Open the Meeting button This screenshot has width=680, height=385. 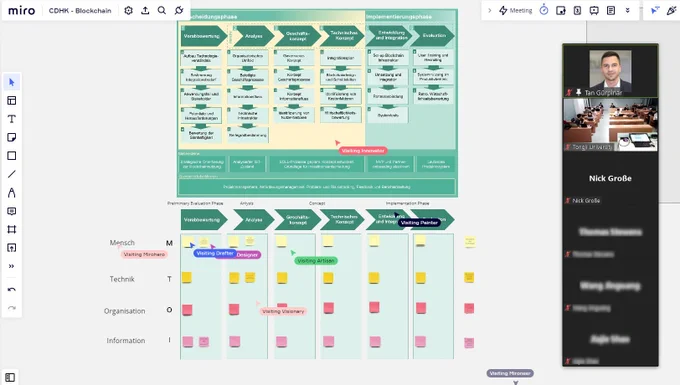[x=516, y=10]
